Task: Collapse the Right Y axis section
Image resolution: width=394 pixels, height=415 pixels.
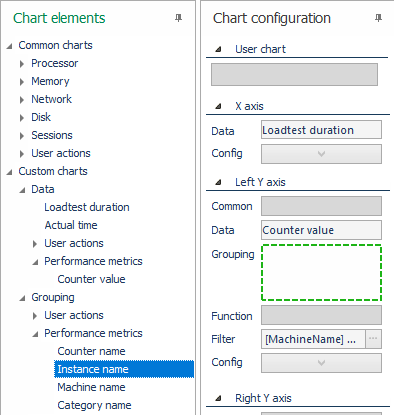Action: click(x=218, y=398)
